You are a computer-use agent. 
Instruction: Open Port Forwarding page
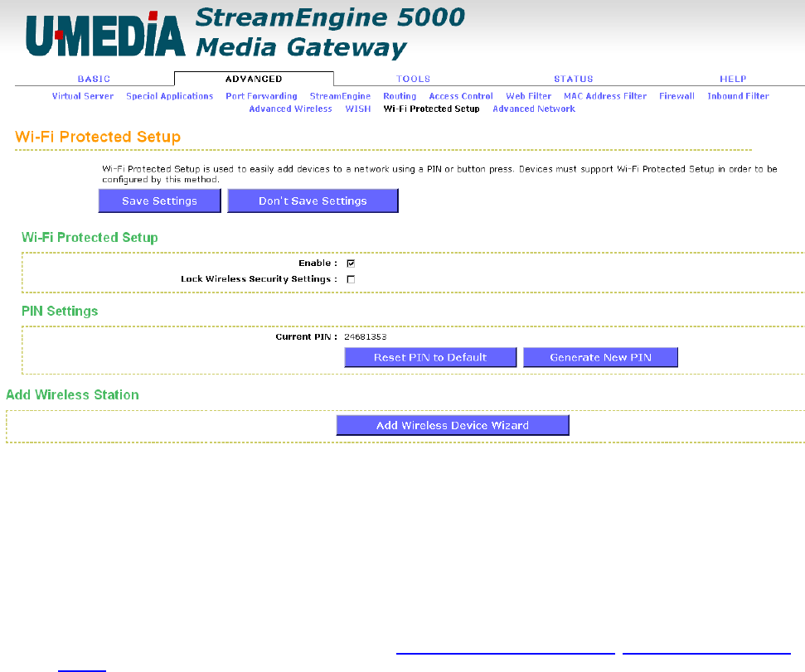(261, 96)
